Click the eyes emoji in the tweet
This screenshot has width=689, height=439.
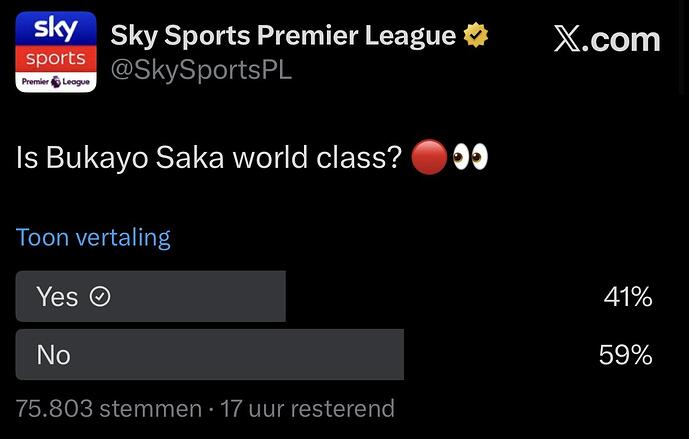(470, 158)
